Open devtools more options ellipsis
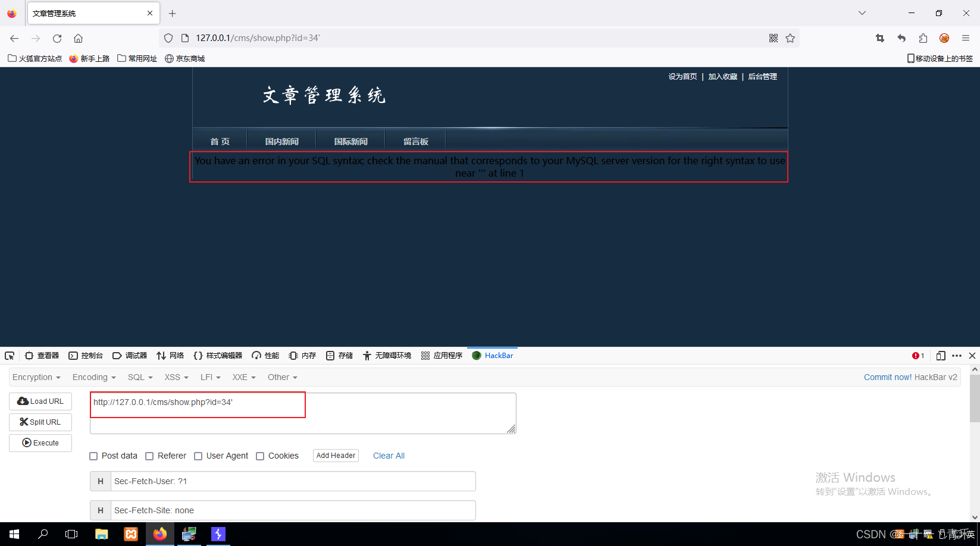 click(957, 356)
